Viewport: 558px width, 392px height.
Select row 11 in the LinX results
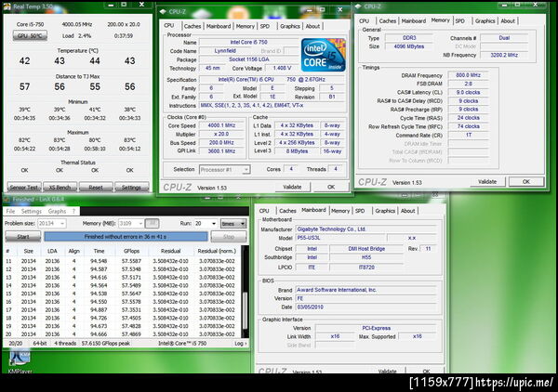(122, 261)
